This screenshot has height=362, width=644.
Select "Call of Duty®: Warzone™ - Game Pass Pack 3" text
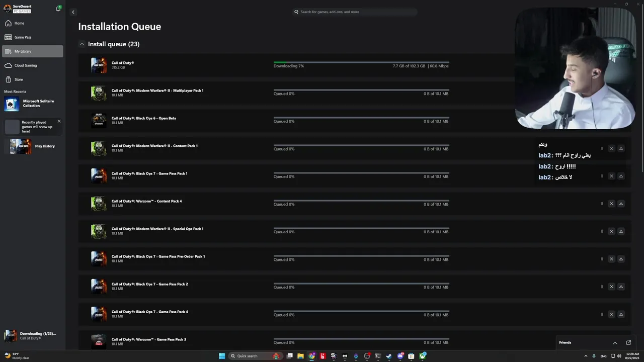(x=149, y=339)
